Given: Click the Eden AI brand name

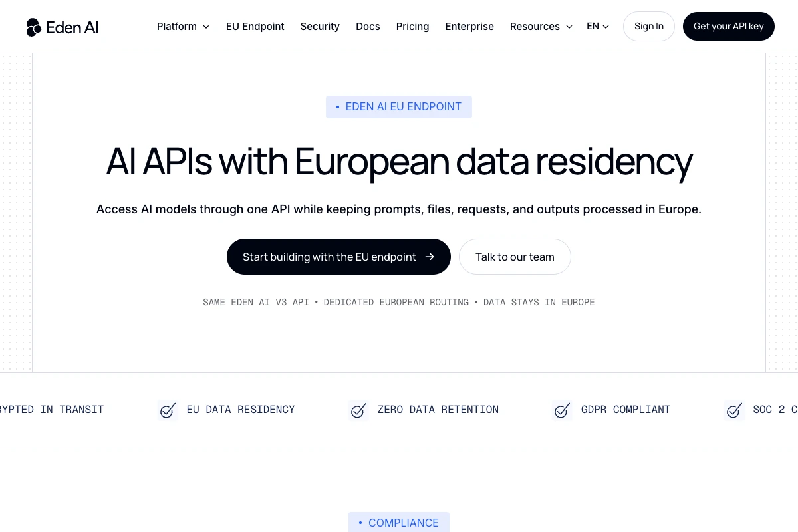Looking at the screenshot, I should [72, 27].
